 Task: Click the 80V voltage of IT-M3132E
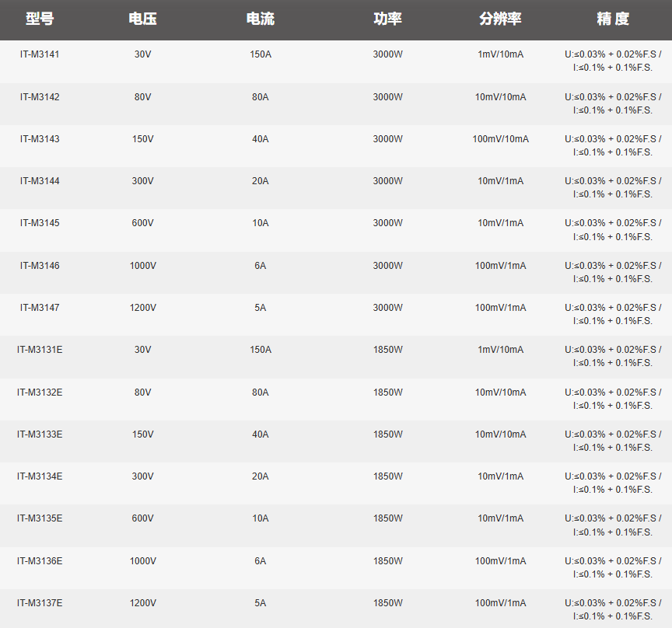coord(142,392)
